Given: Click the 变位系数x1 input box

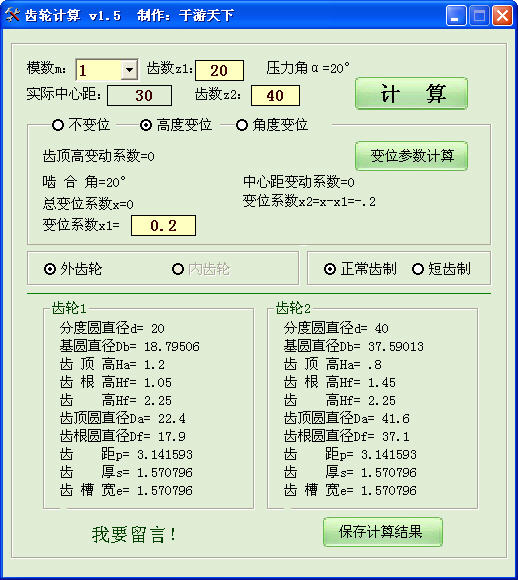Looking at the screenshot, I should pos(163,225).
